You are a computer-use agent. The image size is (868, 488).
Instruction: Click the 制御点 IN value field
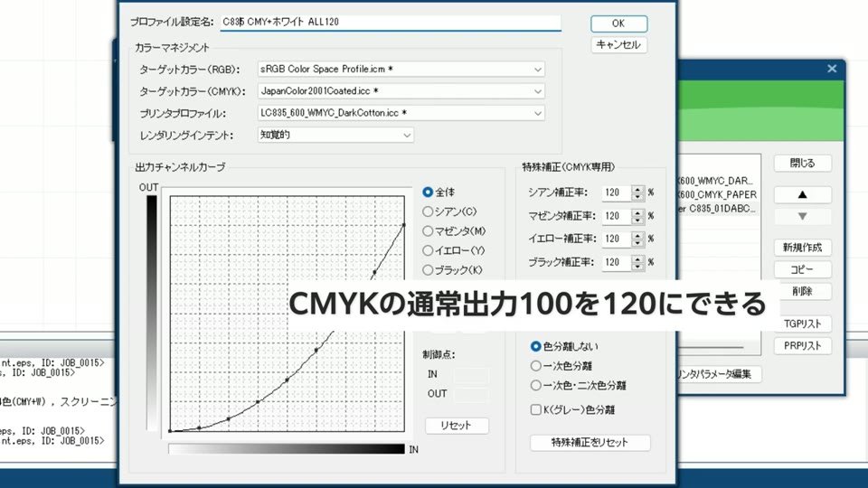pyautogui.click(x=470, y=374)
